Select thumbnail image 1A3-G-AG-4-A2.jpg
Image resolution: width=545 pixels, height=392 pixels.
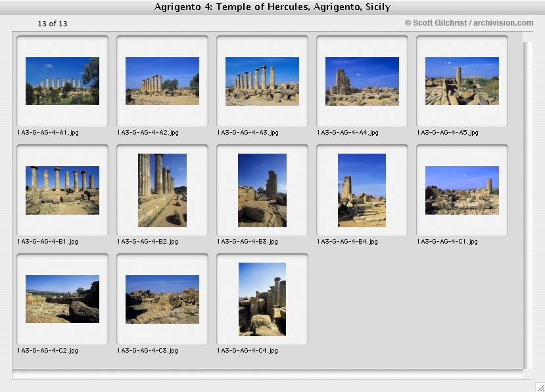pos(162,81)
